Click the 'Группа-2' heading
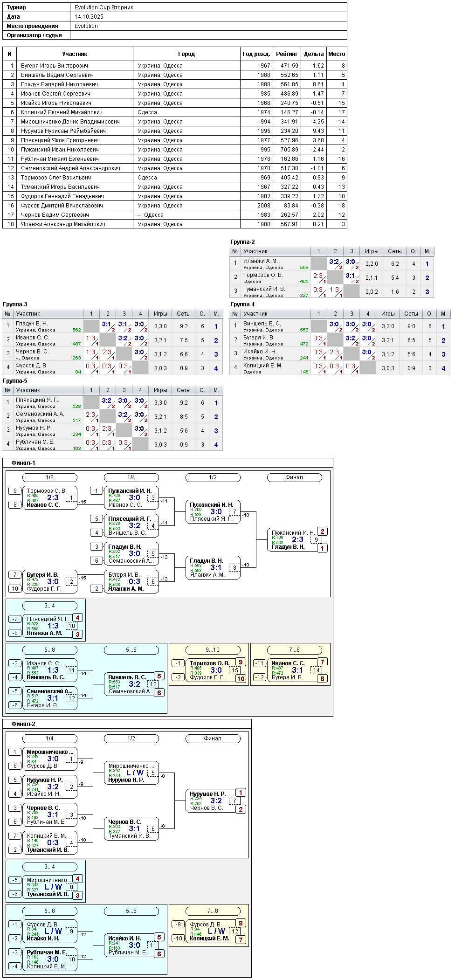The image size is (455, 980). tap(242, 242)
